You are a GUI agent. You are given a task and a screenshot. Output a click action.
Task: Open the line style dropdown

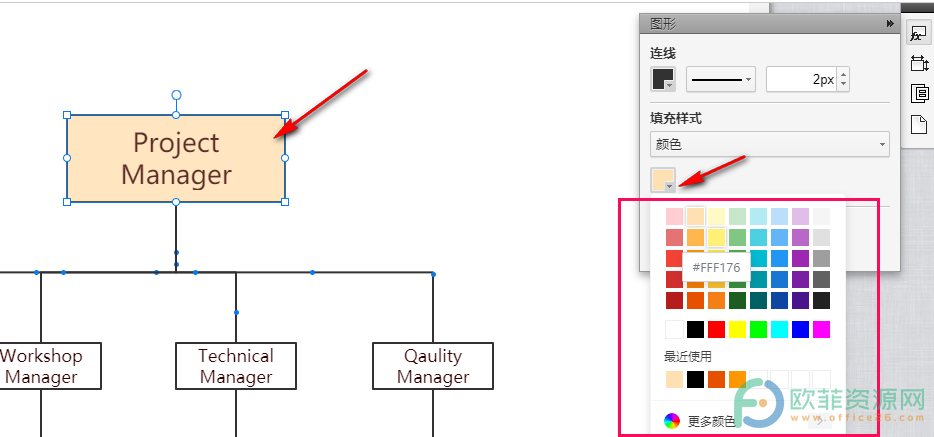721,79
